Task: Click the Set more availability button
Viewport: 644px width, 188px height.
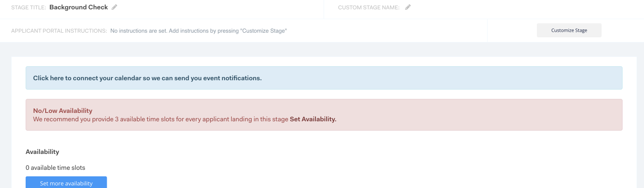Action: (x=66, y=183)
